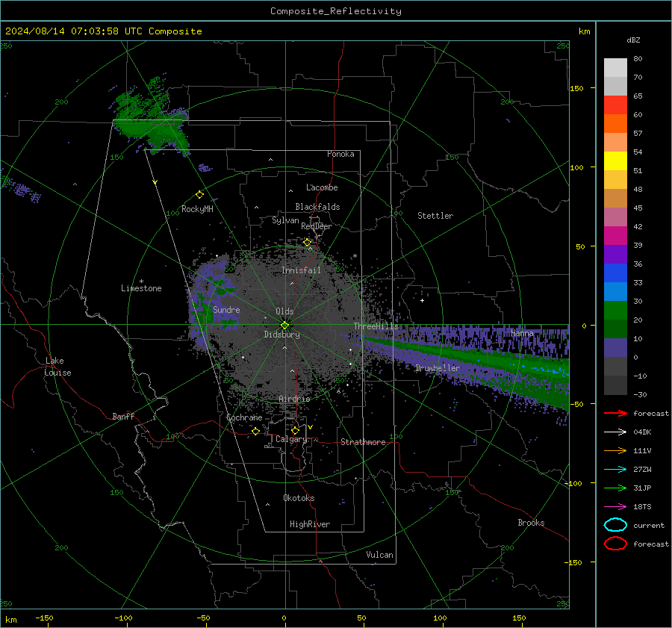Click the Innisfail town label
The width and height of the screenshot is (672, 628).
pos(301,270)
